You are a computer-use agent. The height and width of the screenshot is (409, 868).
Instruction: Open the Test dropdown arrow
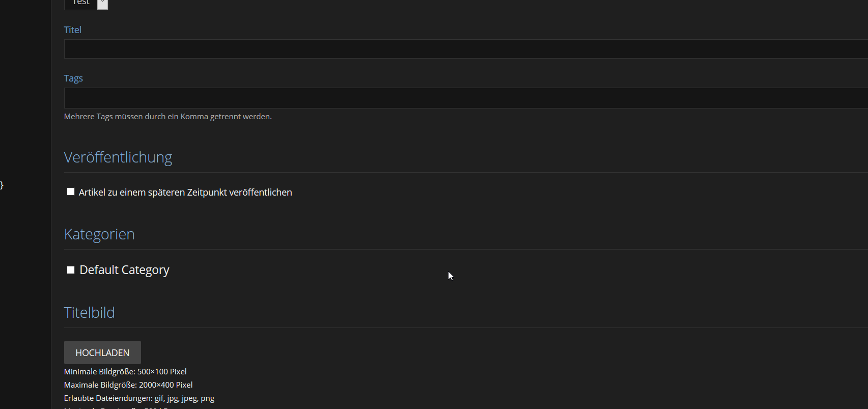[102, 4]
